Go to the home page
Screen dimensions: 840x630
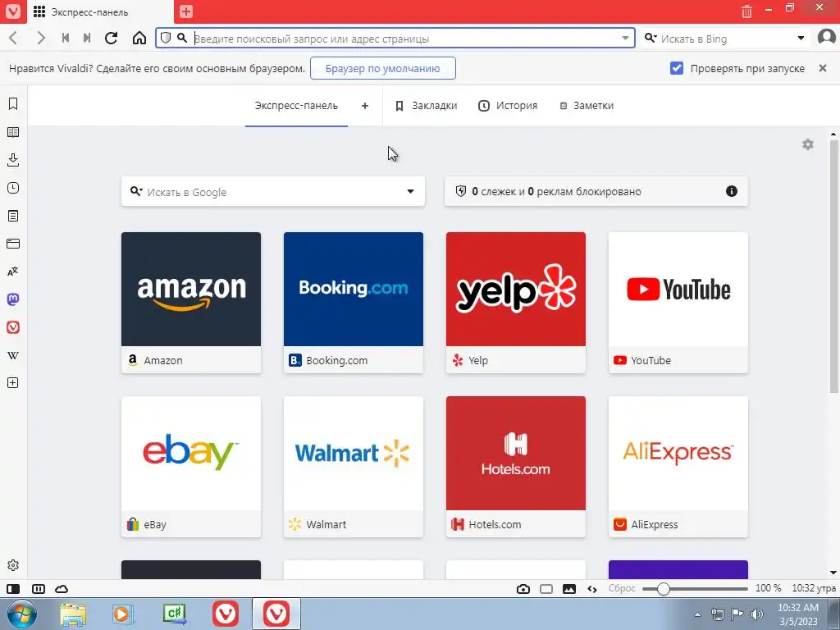pyautogui.click(x=139, y=38)
